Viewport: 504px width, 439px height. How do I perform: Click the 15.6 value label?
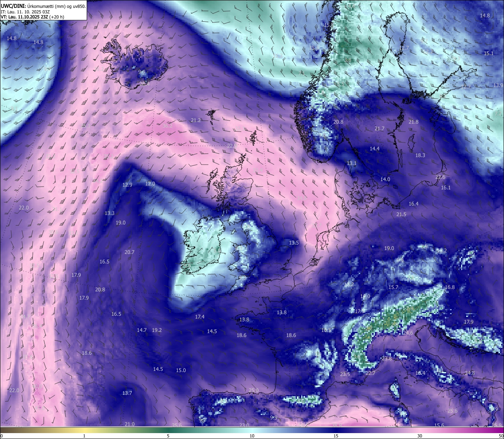point(439,425)
